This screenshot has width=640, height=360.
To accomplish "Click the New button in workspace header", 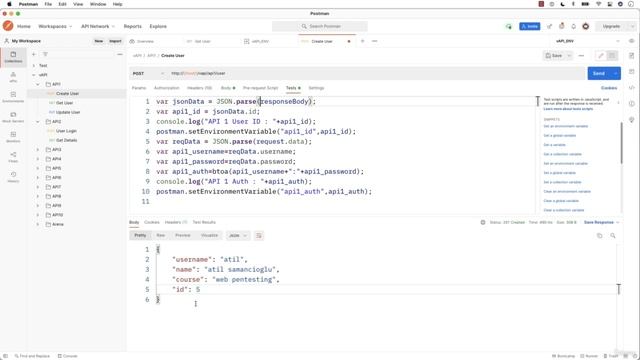I will pyautogui.click(x=99, y=41).
